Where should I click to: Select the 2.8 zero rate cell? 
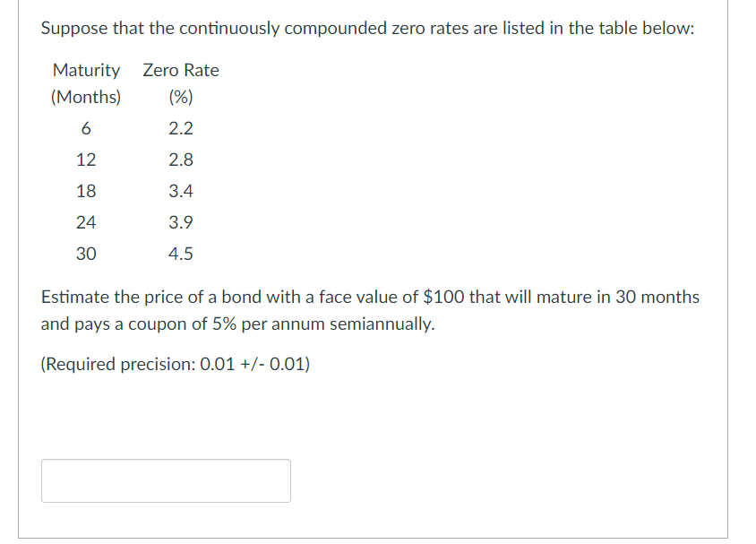[182, 160]
